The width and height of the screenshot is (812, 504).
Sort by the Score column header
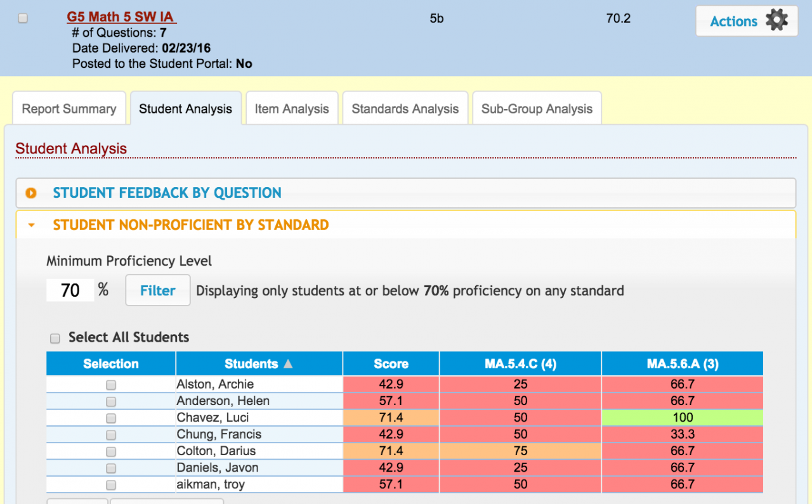point(391,364)
